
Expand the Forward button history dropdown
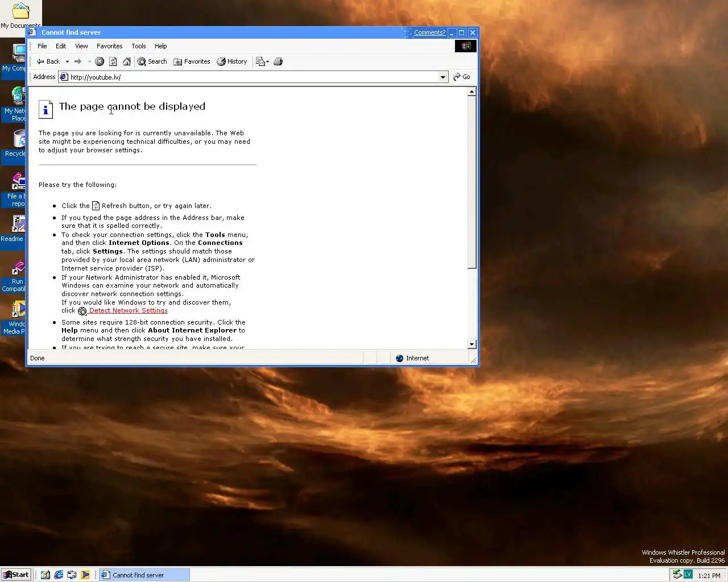point(89,61)
